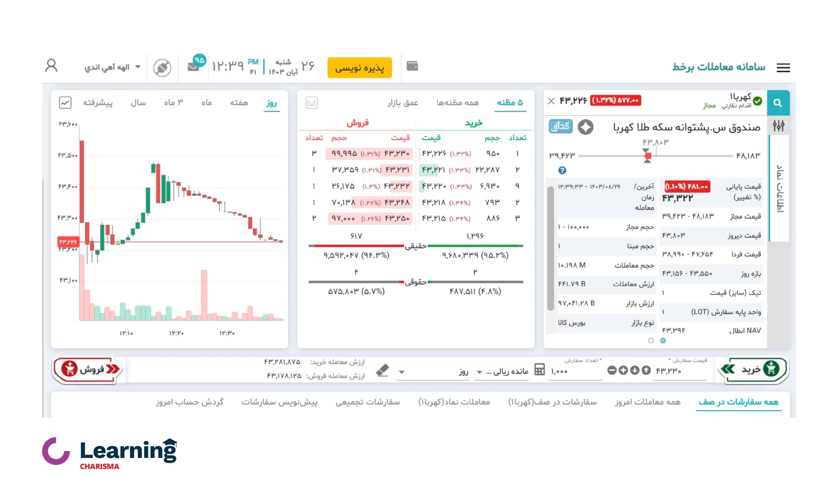The image size is (837, 504).
Task: Toggle to 'عمق بازار' view in order book
Action: (x=402, y=102)
